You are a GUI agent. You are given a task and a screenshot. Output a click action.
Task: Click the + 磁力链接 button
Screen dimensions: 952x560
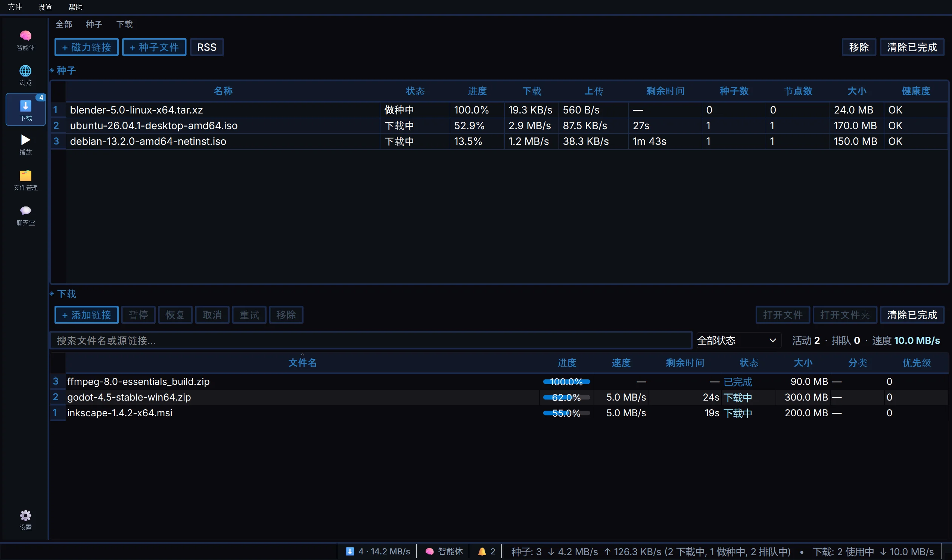click(x=87, y=47)
